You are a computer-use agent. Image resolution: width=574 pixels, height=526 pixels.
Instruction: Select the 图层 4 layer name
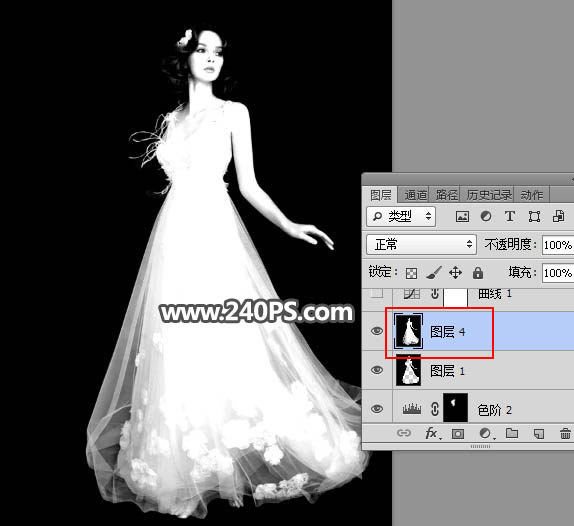click(x=447, y=332)
